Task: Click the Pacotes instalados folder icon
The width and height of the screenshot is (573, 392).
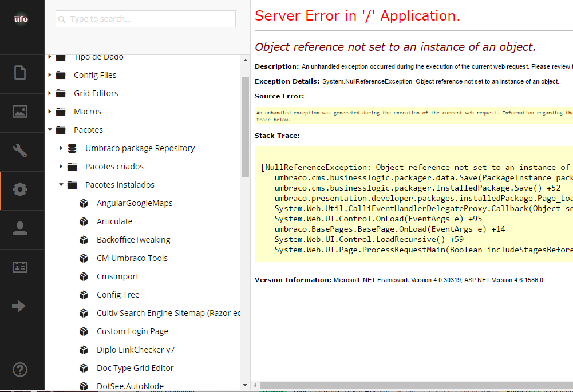Action: [72, 185]
